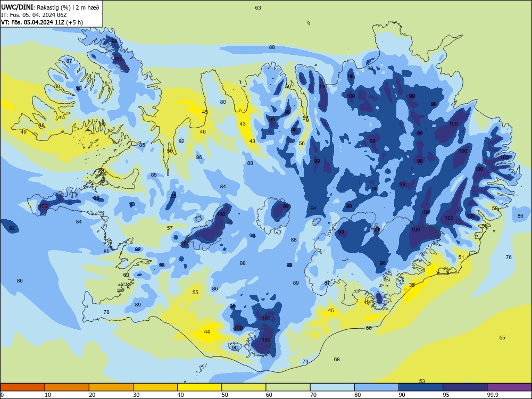Click the 50–60 pale yellow legend swatch

coord(244,387)
